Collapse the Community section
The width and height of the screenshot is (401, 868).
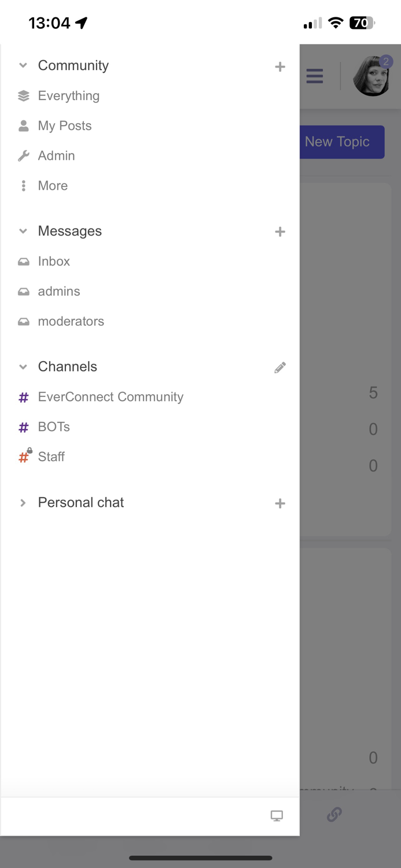[23, 65]
